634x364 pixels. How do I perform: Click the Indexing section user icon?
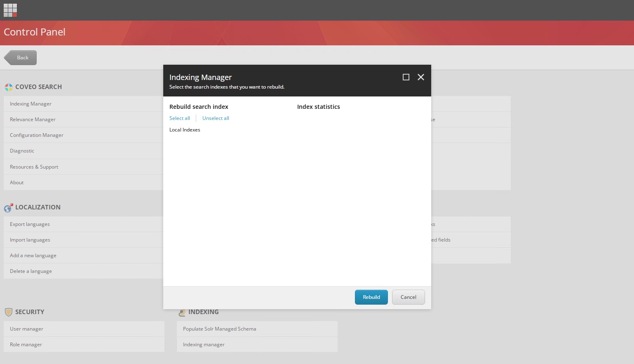182,313
